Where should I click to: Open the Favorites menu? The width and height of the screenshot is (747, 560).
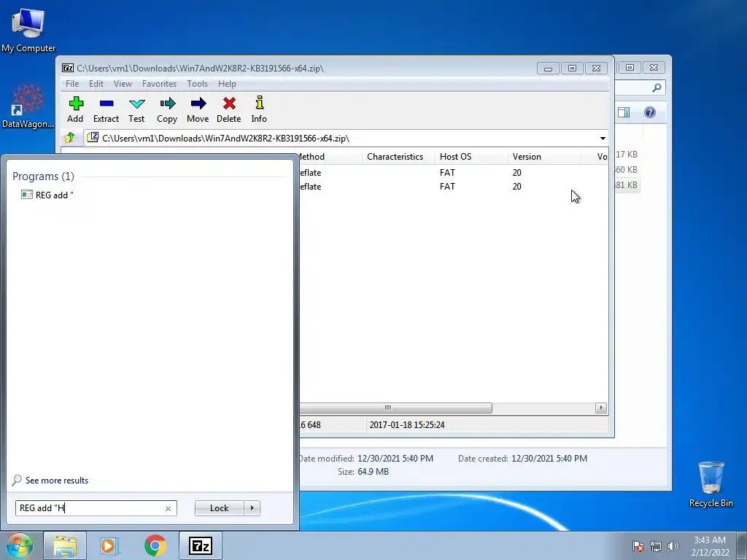(159, 84)
